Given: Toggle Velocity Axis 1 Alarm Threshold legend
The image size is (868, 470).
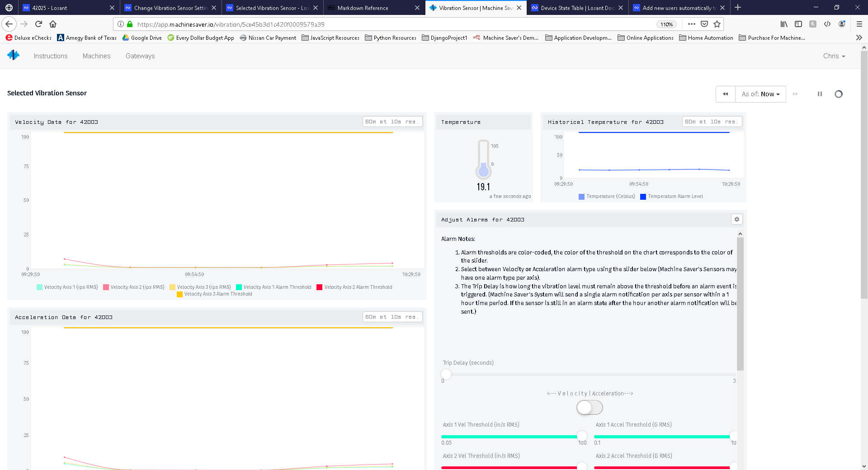Looking at the screenshot, I should [x=274, y=287].
